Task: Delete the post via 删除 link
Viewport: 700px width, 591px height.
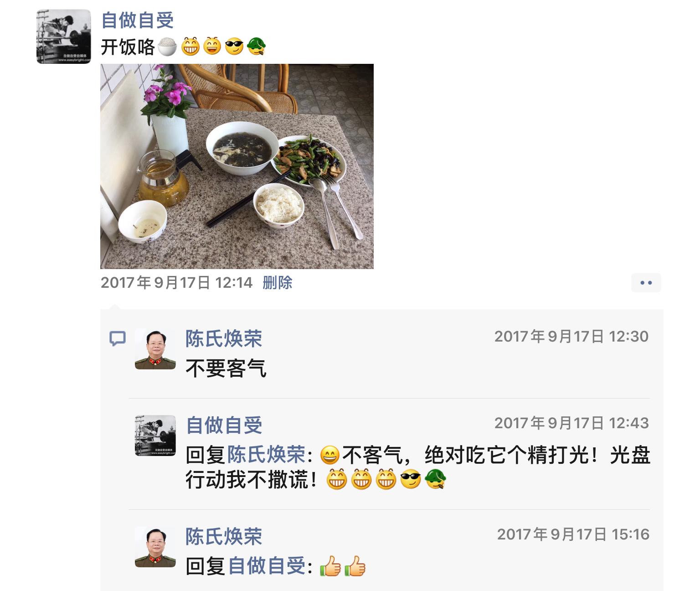Action: coord(278,283)
